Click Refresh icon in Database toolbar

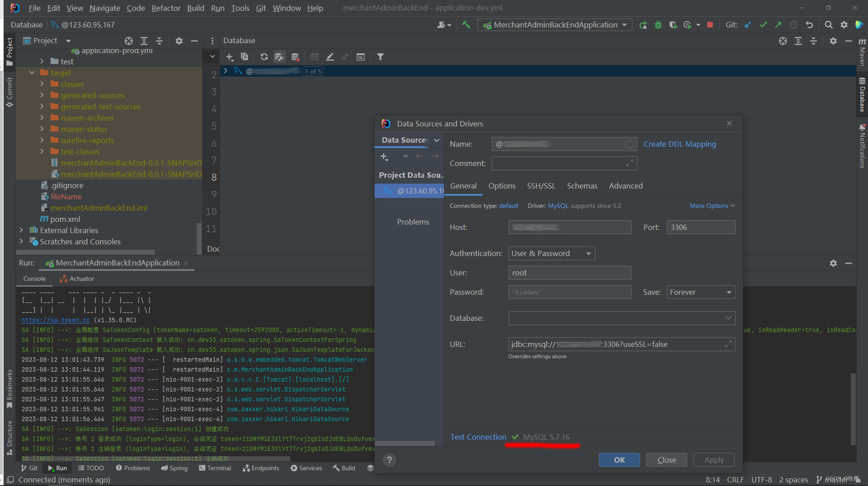264,57
